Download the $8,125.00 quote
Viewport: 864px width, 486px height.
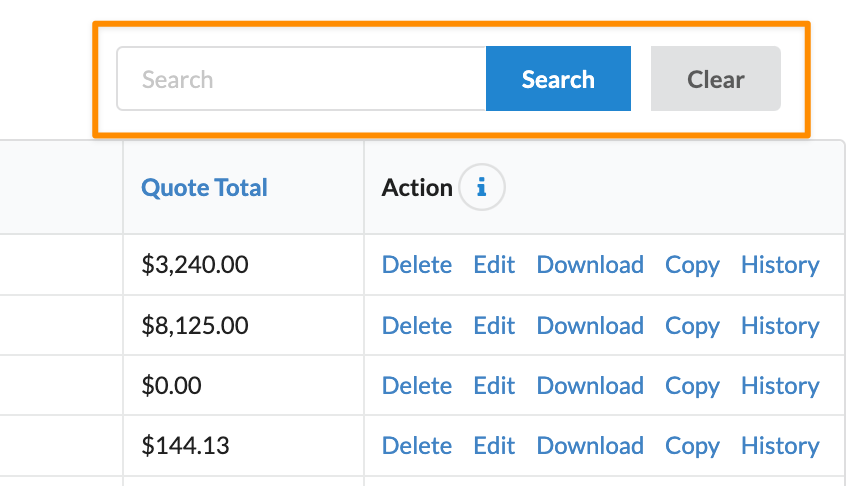tap(590, 326)
